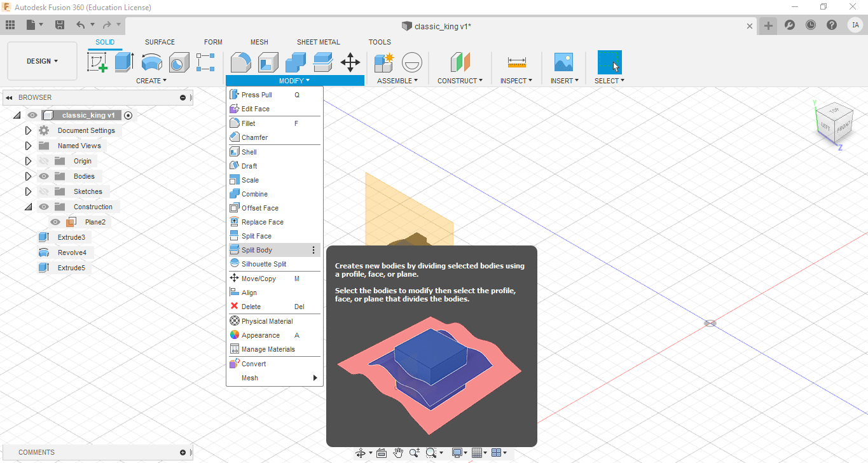Expand the Origin folder
868x463 pixels.
coord(28,161)
